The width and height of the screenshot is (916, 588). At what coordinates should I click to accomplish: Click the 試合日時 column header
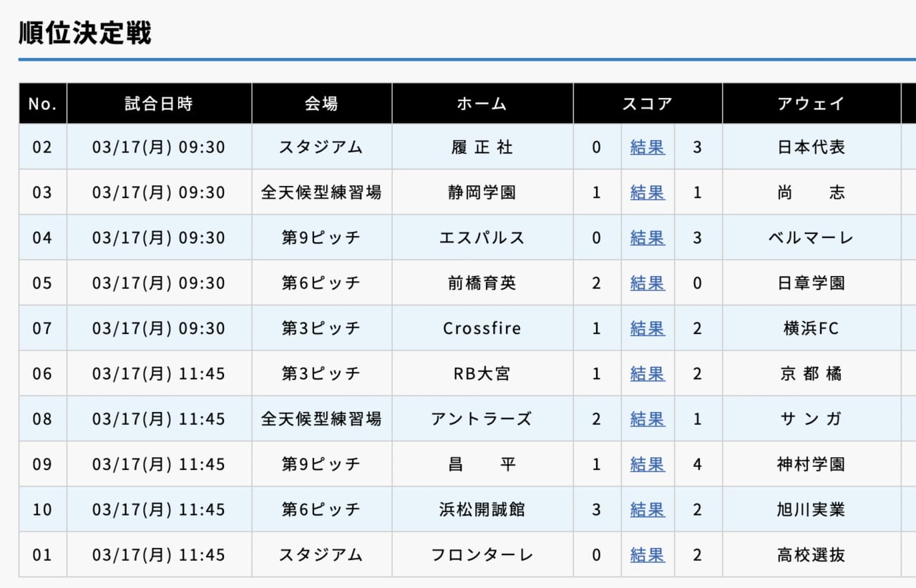click(x=159, y=104)
